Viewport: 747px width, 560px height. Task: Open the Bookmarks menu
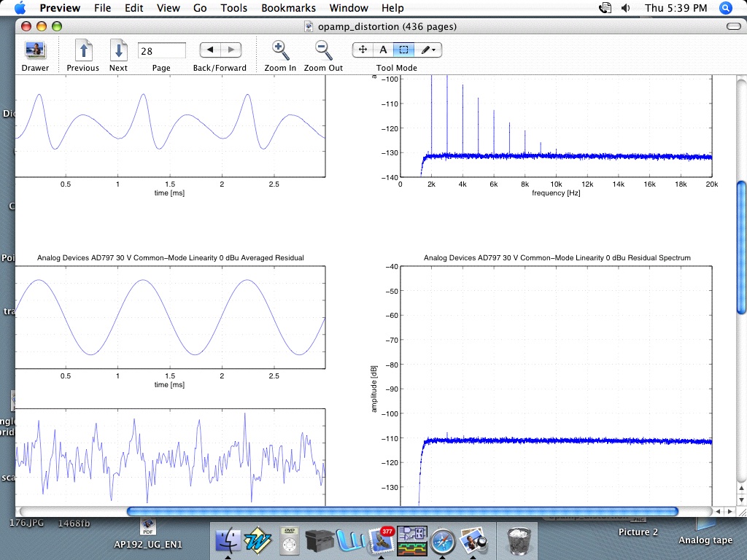tap(289, 7)
